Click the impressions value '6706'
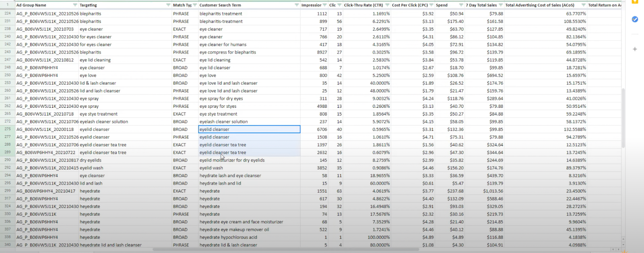 322,129
